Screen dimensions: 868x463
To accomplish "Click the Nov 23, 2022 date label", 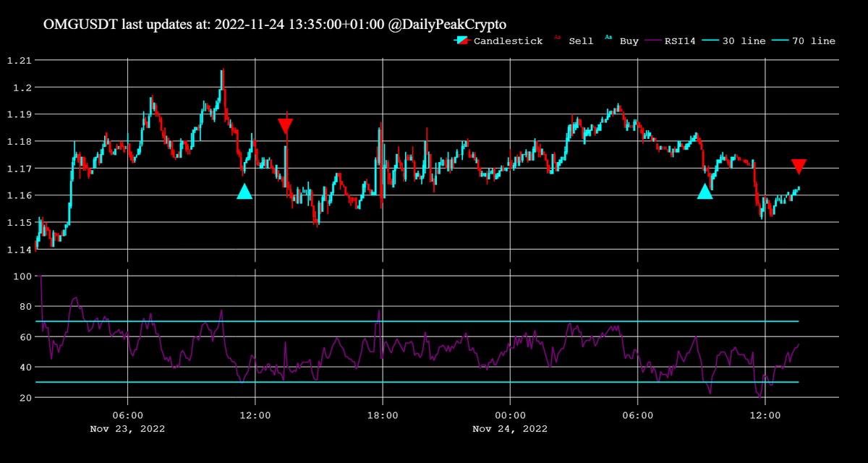I will pos(127,428).
